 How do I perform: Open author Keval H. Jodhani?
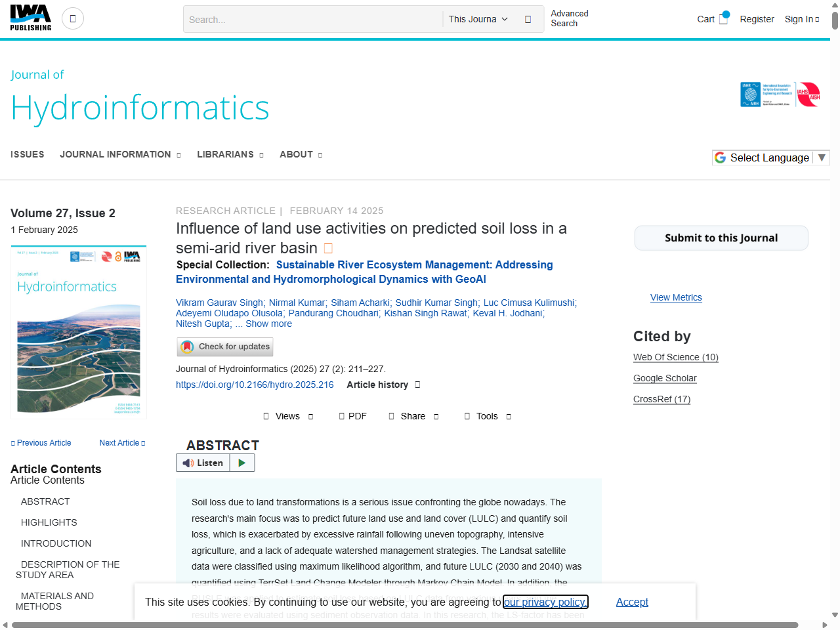pos(507,313)
